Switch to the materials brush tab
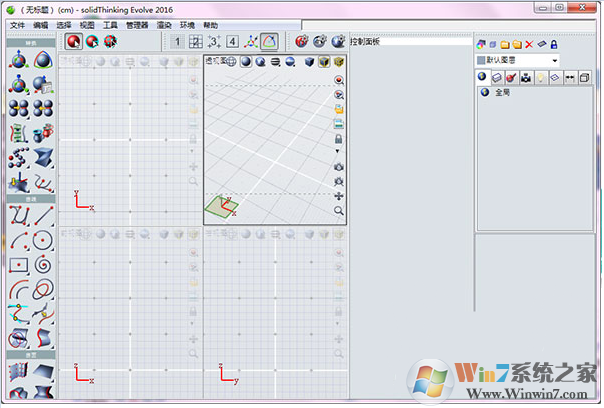The height and width of the screenshot is (408, 604). (x=511, y=78)
